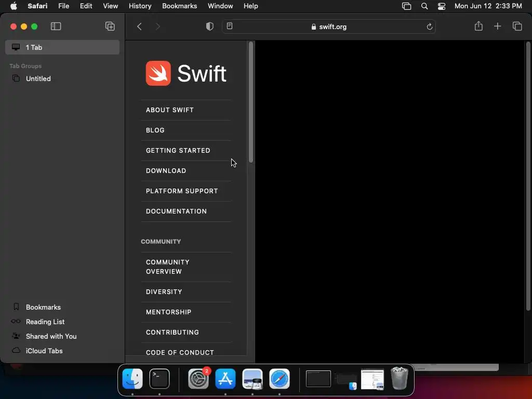Open the Share menu in the toolbar
This screenshot has width=532, height=399.
478,26
